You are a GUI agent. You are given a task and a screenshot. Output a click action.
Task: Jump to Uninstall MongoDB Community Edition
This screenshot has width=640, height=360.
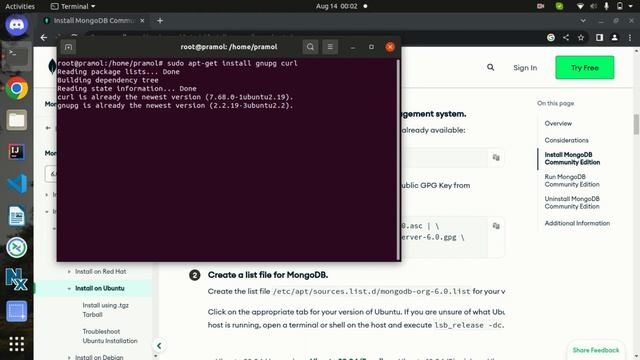(571, 202)
